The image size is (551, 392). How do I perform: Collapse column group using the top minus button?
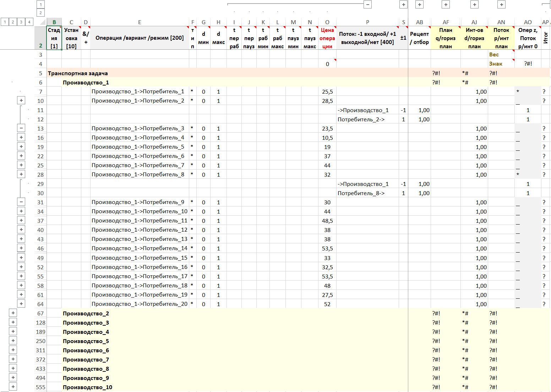[x=368, y=5]
